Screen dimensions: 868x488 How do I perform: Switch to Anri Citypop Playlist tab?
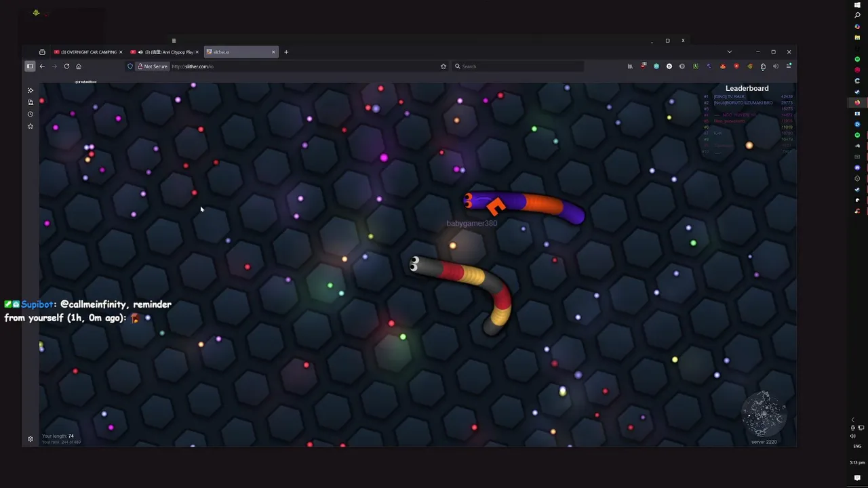click(163, 52)
